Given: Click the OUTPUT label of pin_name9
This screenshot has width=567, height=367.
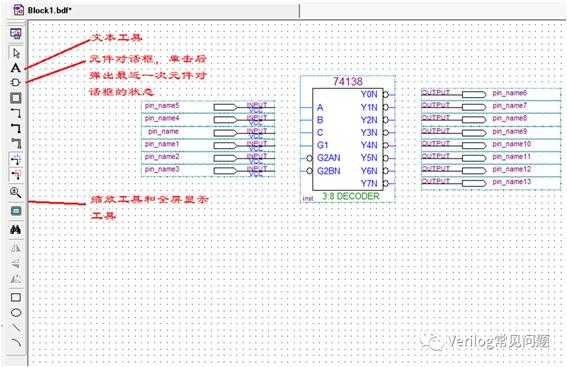Looking at the screenshot, I should point(436,130).
